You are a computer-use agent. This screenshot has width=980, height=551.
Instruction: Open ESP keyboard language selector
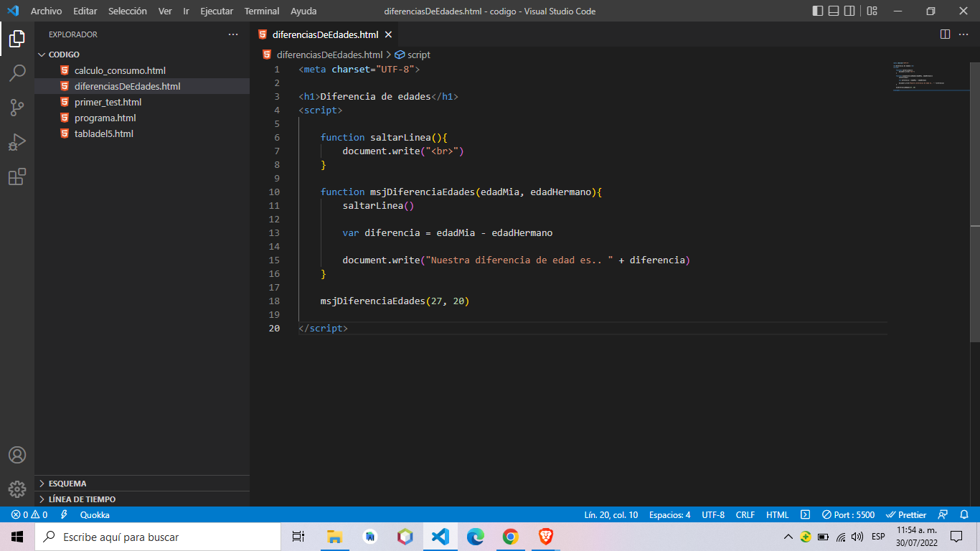pyautogui.click(x=878, y=537)
